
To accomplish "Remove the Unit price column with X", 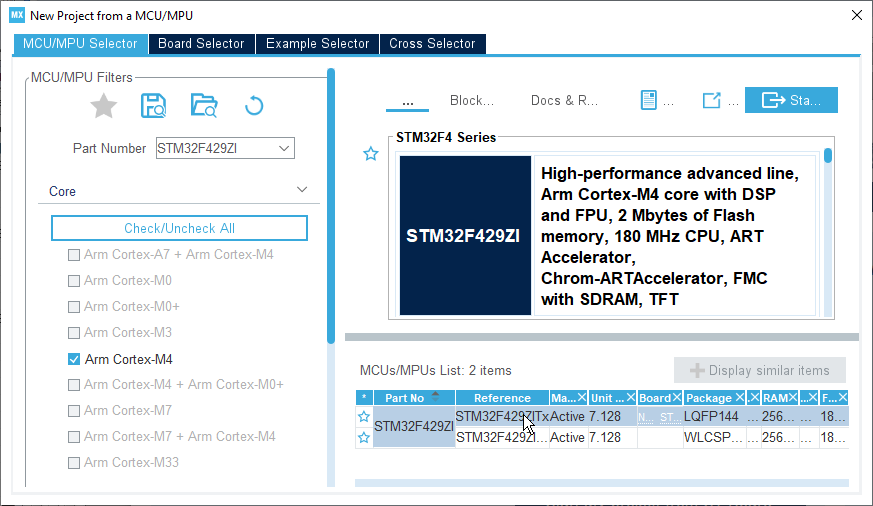I will coord(631,397).
